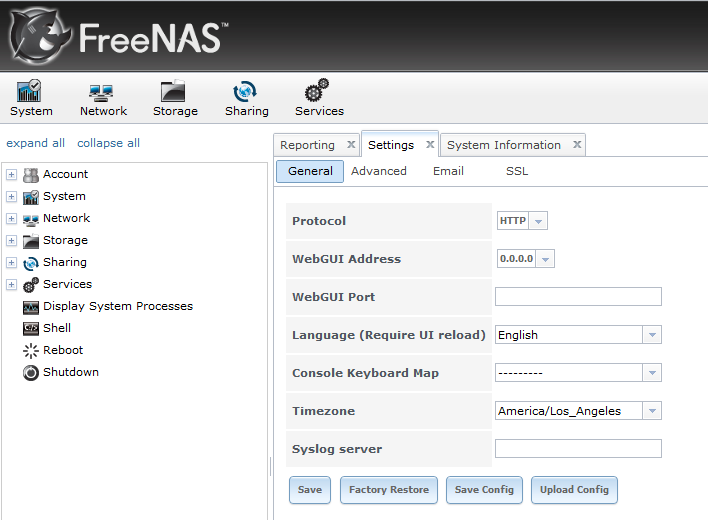Close the Reporting tab
708x520 pixels.
point(351,144)
